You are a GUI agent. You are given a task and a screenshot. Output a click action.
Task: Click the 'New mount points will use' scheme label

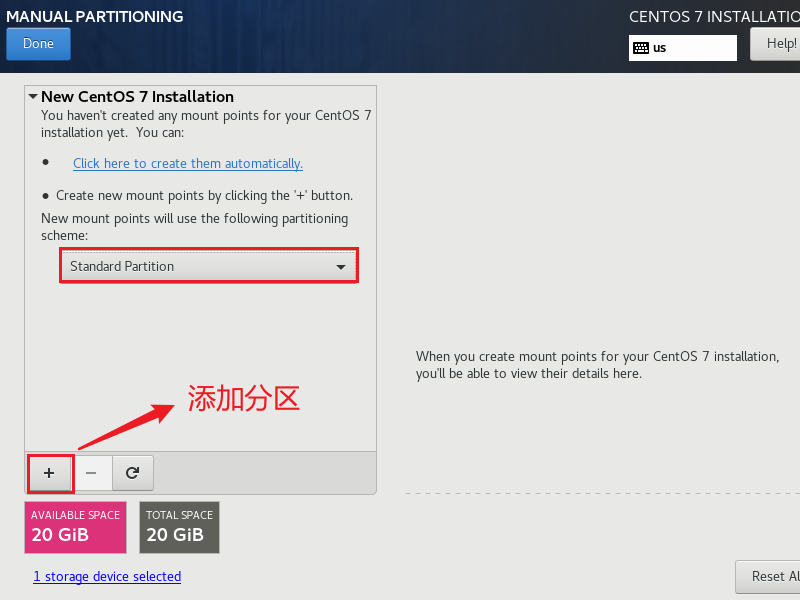pos(194,227)
